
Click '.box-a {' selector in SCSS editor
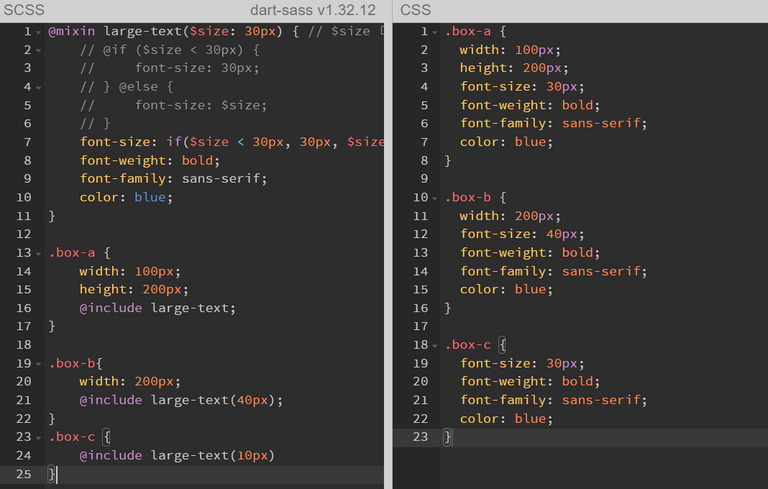click(79, 253)
